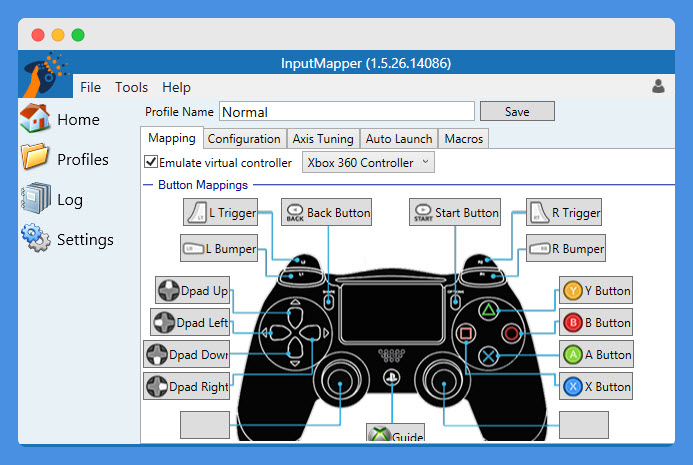Click the empty left stick mapping box

coord(205,425)
